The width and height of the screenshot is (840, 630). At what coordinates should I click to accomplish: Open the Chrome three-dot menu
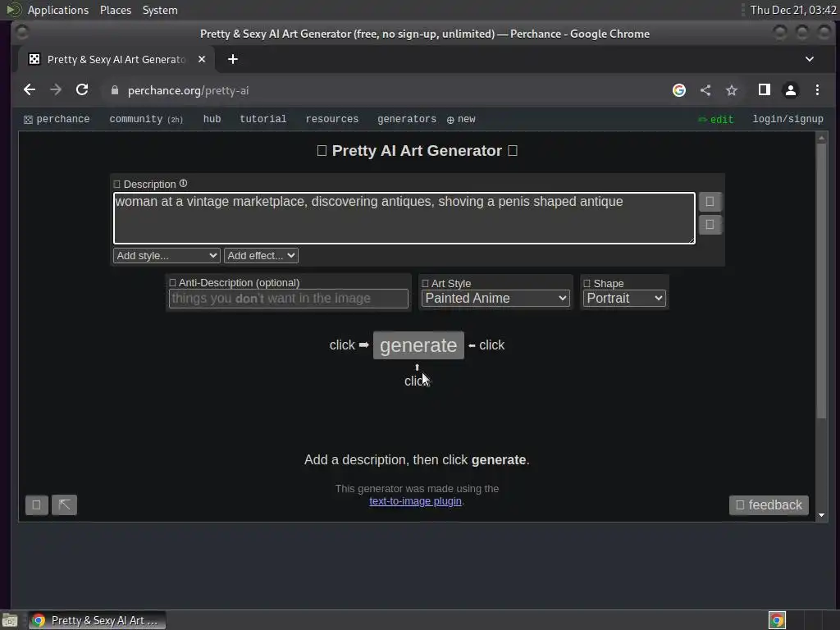pyautogui.click(x=817, y=90)
